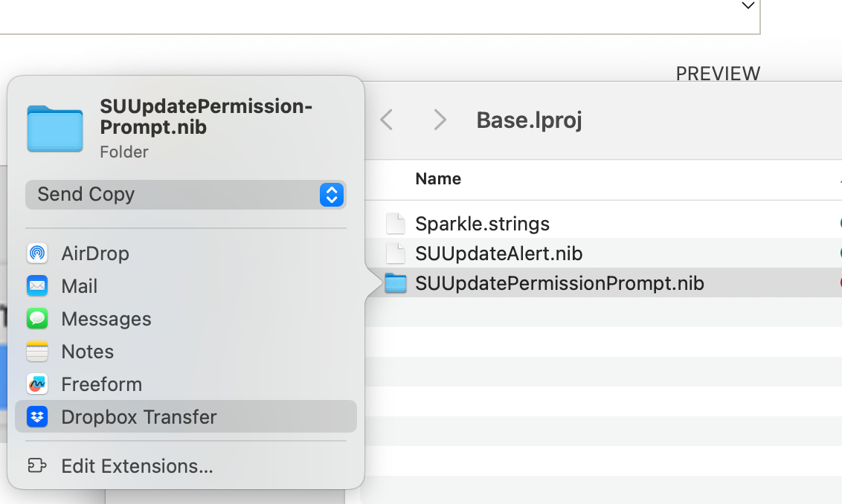Click the Freeform app icon
Image resolution: width=842 pixels, height=504 pixels.
click(x=37, y=384)
